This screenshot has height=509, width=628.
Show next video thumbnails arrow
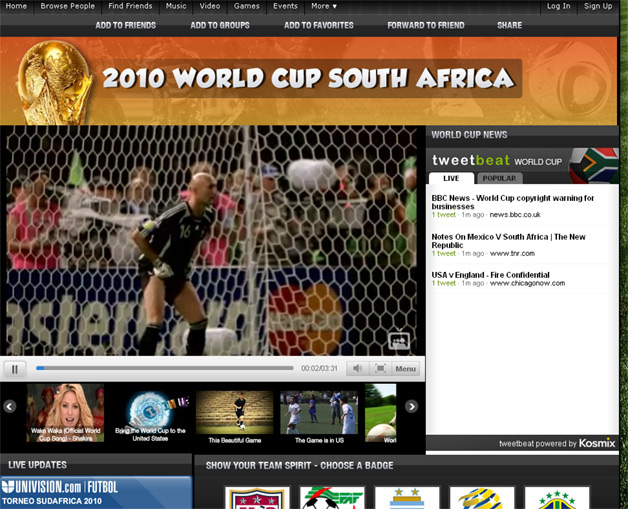(x=411, y=406)
